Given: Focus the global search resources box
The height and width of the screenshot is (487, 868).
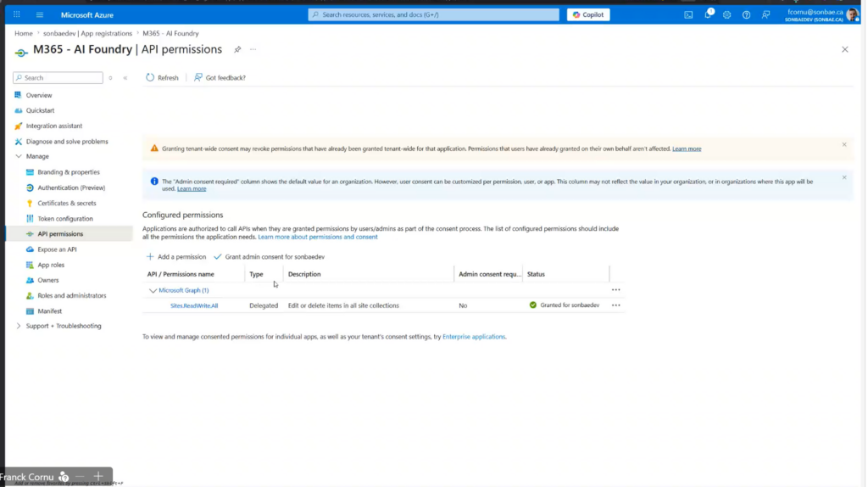Looking at the screenshot, I should [x=433, y=15].
